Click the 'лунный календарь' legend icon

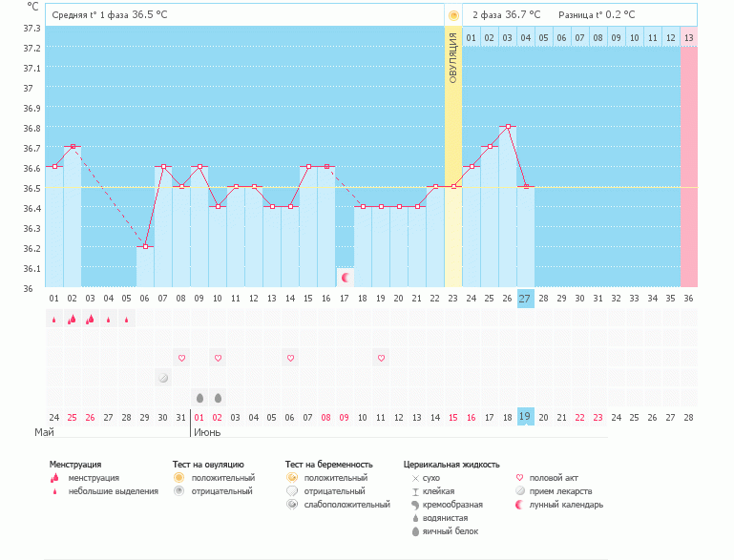click(x=519, y=505)
